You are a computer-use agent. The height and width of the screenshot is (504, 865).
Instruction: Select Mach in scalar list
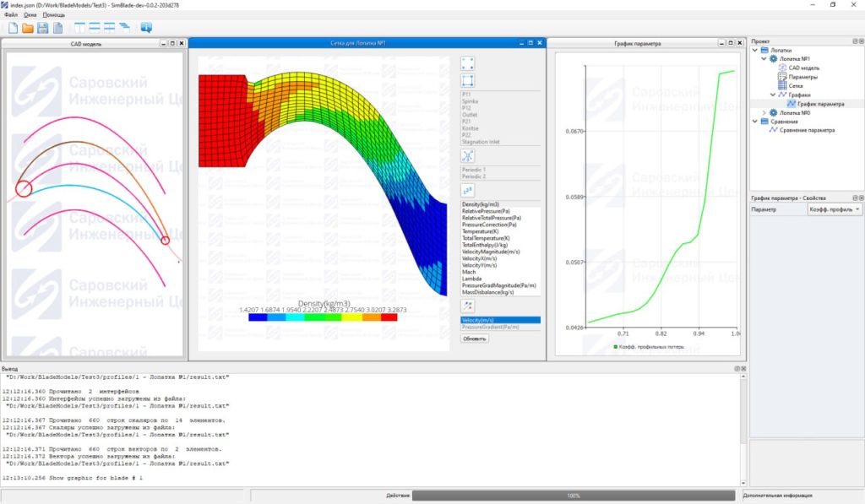501,272
